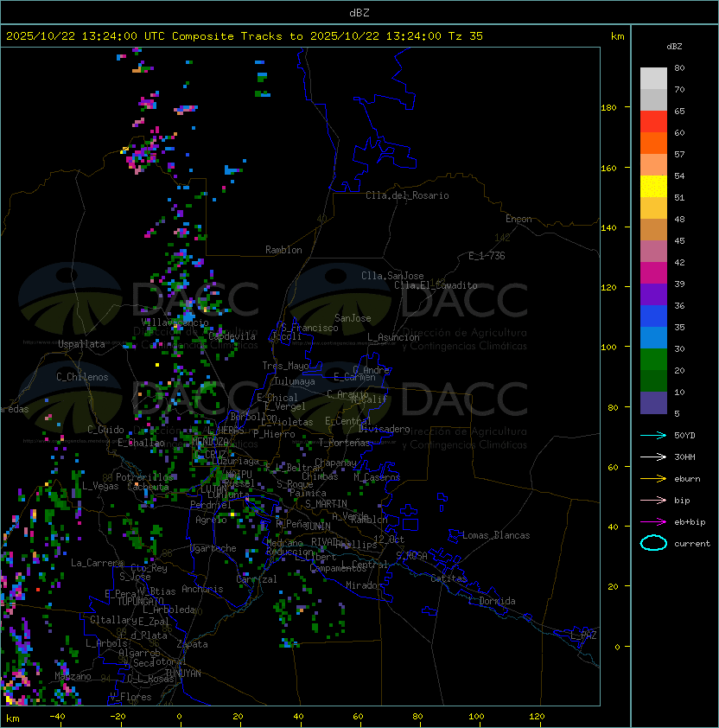The image size is (719, 728).
Task: Click the Manzano map label
Action: pos(73,676)
